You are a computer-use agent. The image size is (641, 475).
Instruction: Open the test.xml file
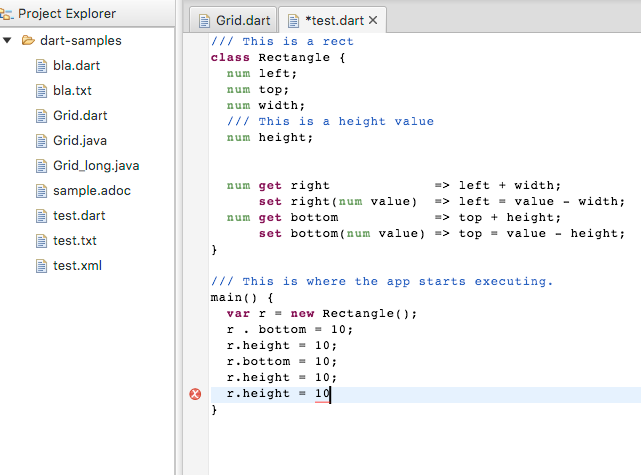click(77, 266)
